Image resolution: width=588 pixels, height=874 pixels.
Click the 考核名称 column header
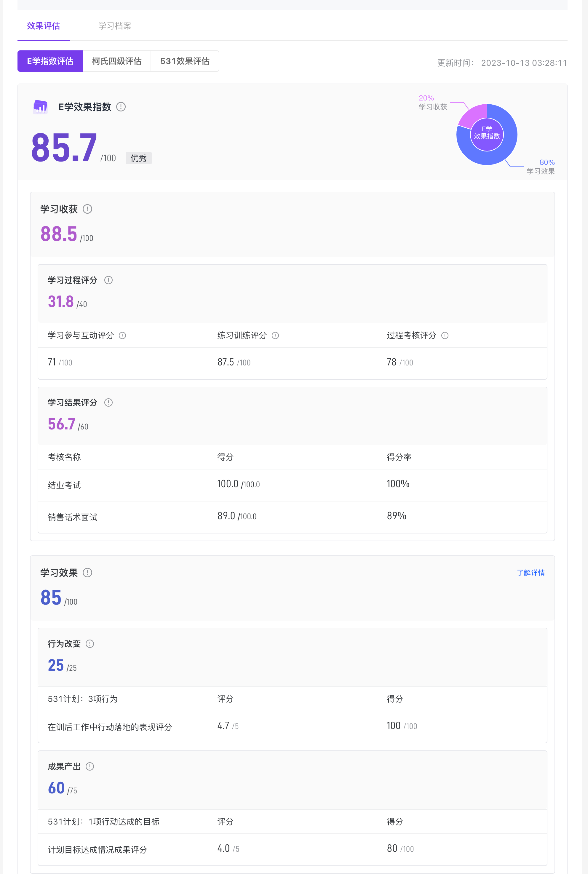pyautogui.click(x=64, y=457)
